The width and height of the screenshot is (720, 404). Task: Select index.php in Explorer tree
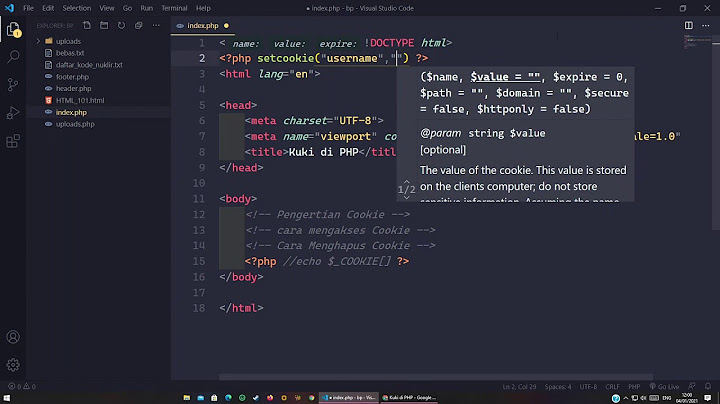click(71, 112)
